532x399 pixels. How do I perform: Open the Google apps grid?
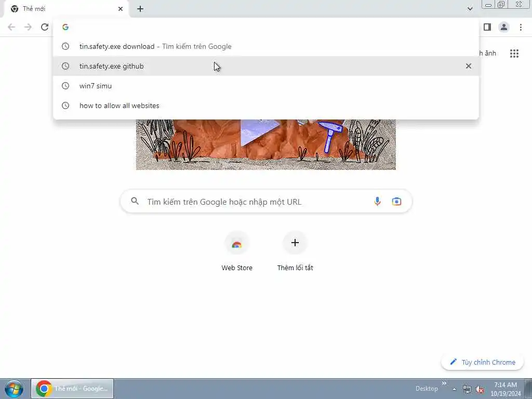(x=514, y=54)
